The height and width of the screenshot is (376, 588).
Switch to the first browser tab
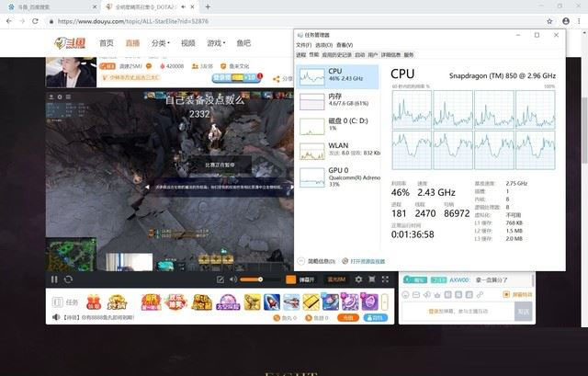tap(51, 6)
